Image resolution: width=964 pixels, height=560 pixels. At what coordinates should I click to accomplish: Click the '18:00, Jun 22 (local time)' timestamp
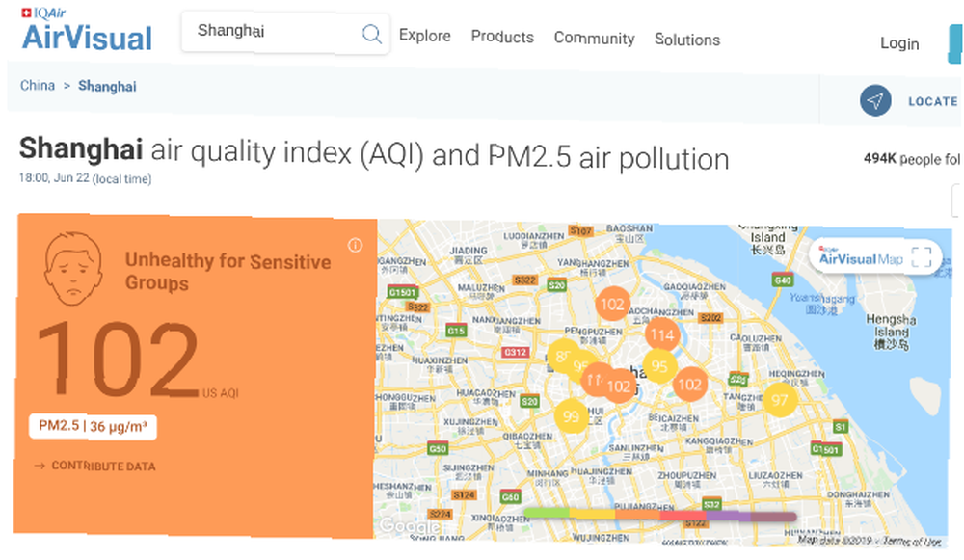[x=86, y=178]
